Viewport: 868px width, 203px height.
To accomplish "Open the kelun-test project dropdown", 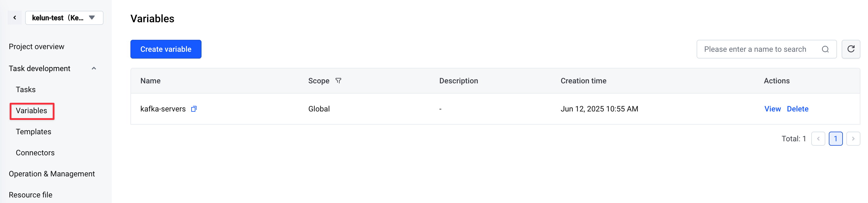I will (64, 18).
